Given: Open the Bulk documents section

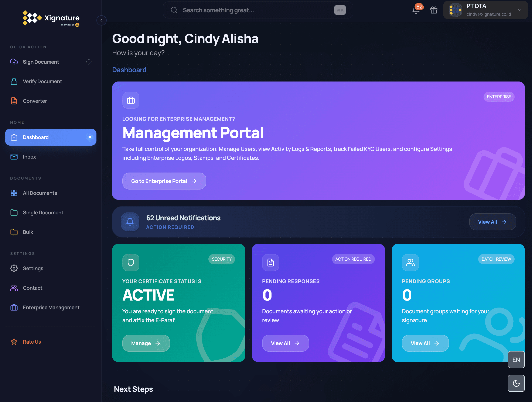Looking at the screenshot, I should [x=51, y=232].
